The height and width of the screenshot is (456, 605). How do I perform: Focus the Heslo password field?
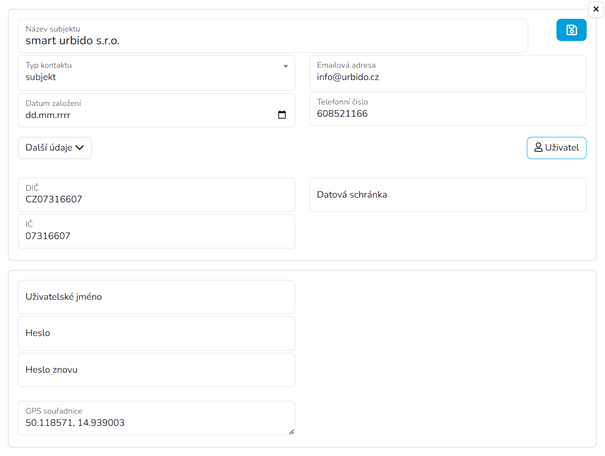[x=157, y=334]
